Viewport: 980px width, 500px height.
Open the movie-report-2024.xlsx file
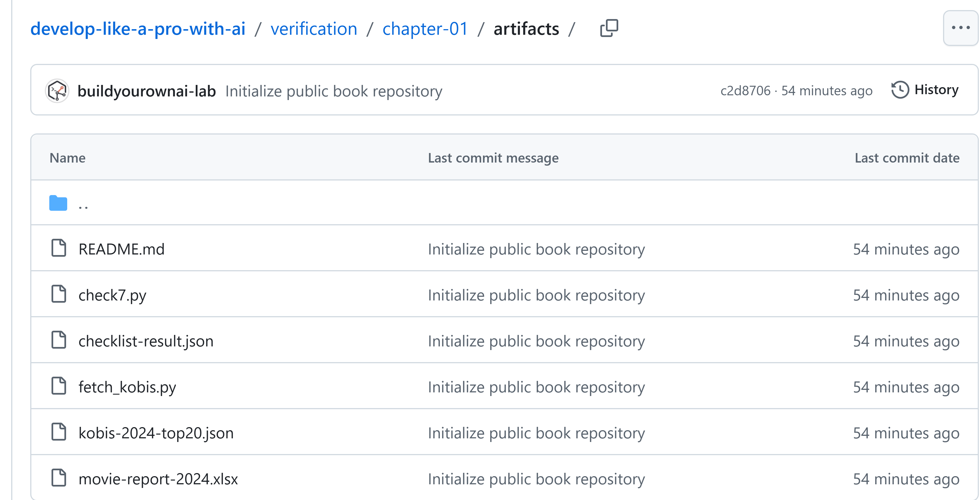158,479
